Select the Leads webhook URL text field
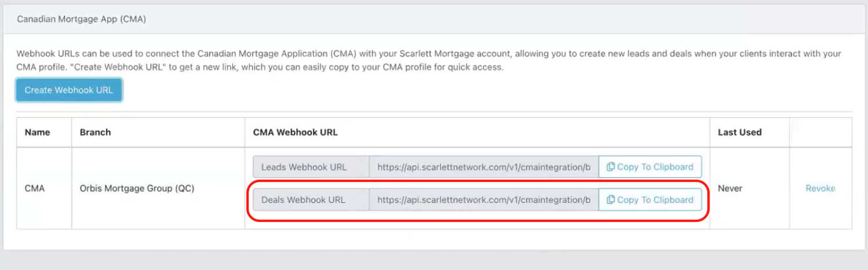Screen dimensions: 868x270 484,167
